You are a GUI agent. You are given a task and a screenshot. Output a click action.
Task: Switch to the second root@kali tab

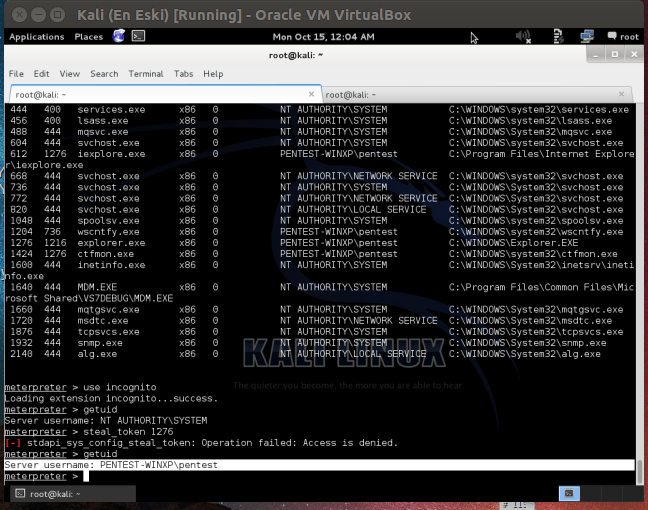pos(477,95)
